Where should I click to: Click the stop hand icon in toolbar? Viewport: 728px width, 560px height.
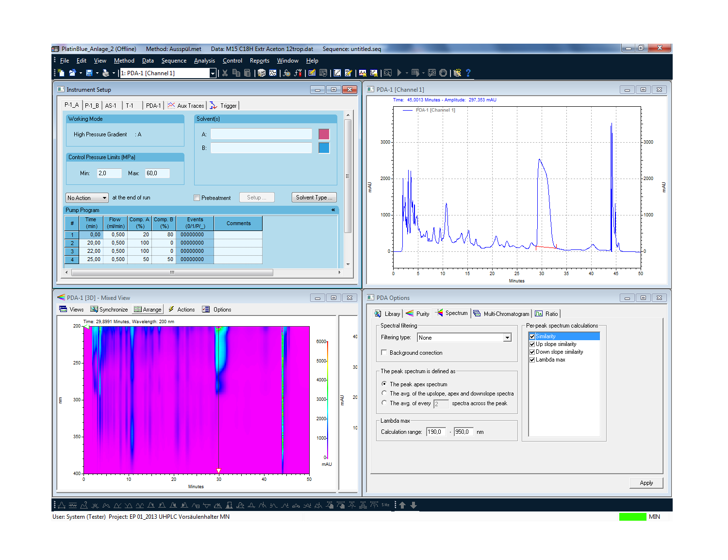coord(443,73)
